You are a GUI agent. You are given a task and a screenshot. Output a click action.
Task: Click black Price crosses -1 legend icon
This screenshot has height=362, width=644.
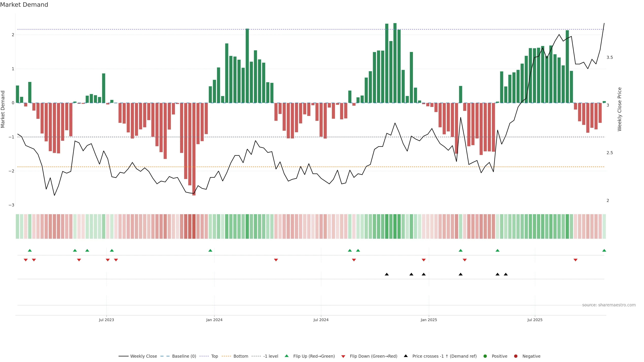(406, 356)
